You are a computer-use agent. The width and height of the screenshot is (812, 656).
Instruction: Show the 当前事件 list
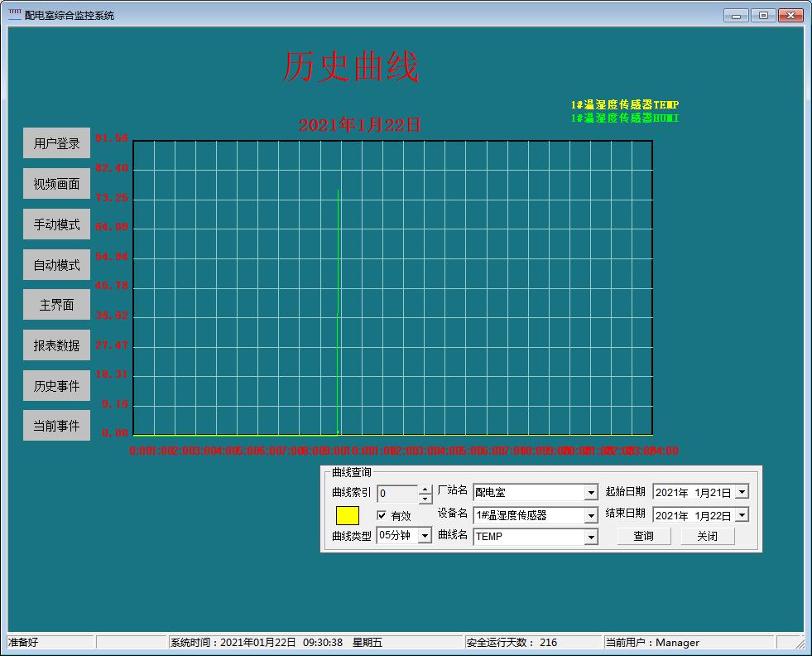[56, 426]
